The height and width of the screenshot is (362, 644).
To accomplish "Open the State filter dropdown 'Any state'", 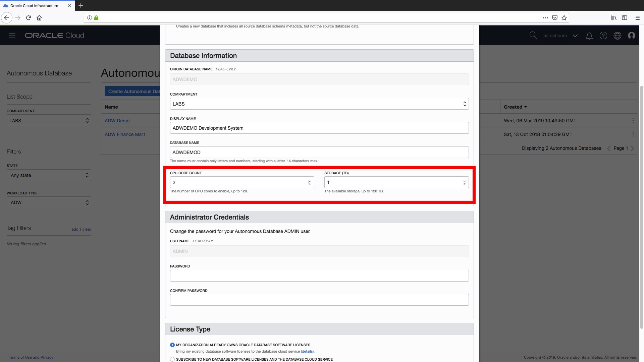I will point(49,175).
